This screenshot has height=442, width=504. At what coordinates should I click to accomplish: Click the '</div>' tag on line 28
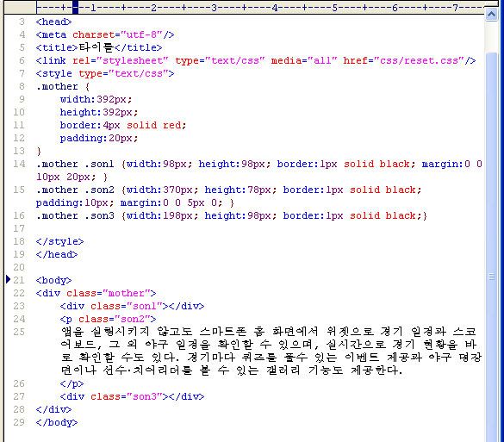(53, 409)
